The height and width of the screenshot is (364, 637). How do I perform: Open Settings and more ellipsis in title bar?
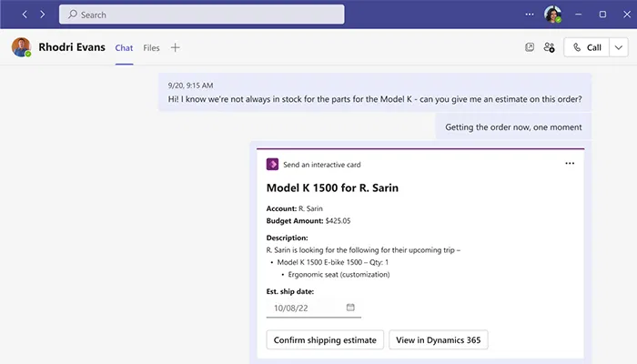click(x=531, y=15)
